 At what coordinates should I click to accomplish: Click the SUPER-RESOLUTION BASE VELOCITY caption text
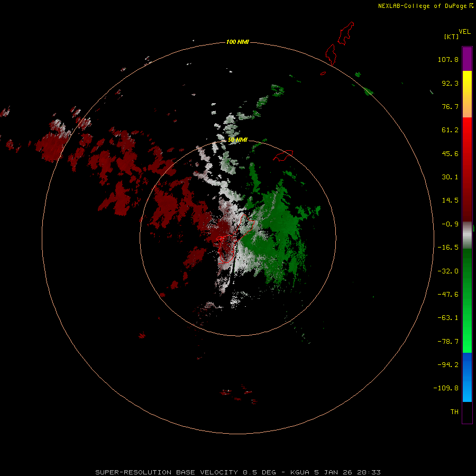(167, 472)
